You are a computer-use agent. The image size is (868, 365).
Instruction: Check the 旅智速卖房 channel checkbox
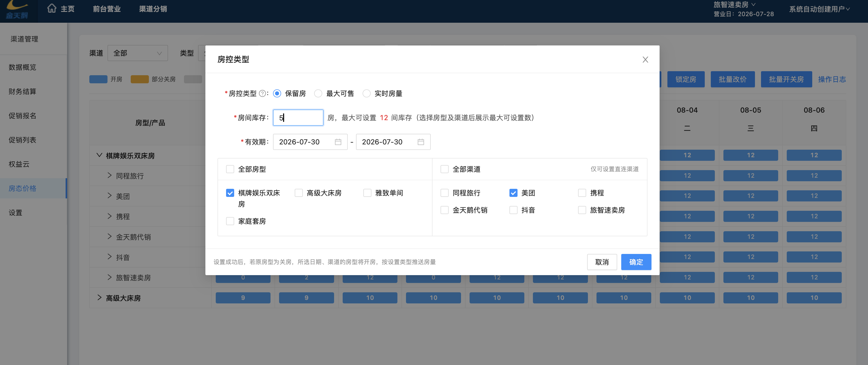(x=582, y=210)
